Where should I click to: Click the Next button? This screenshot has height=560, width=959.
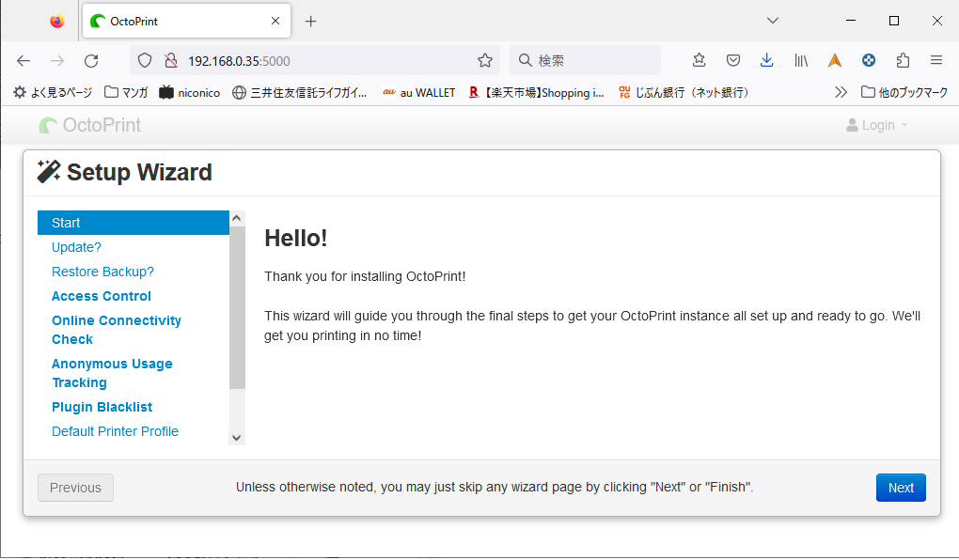901,488
